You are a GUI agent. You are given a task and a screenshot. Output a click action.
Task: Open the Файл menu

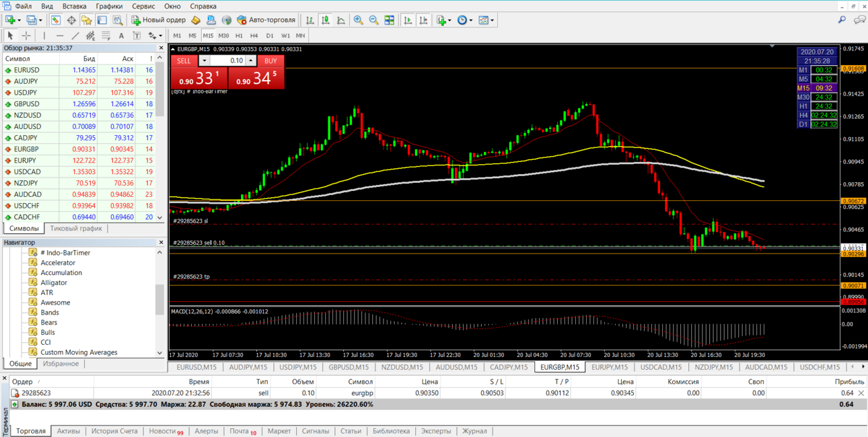point(23,6)
